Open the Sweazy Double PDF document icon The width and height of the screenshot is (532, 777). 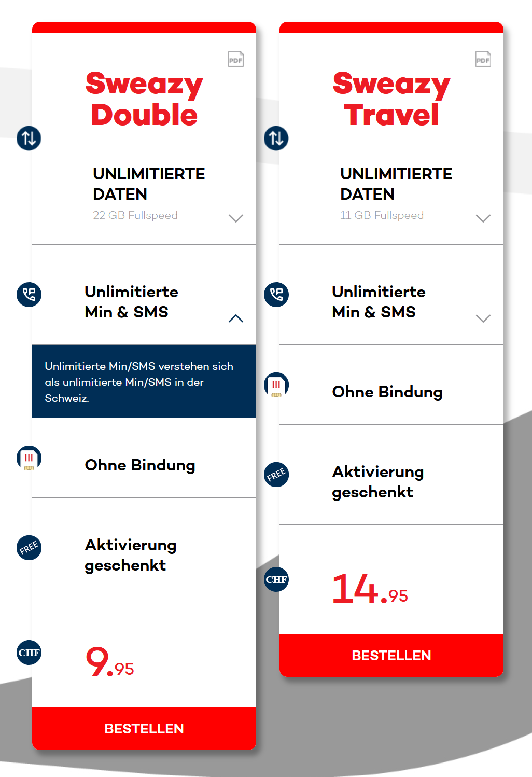click(x=236, y=59)
